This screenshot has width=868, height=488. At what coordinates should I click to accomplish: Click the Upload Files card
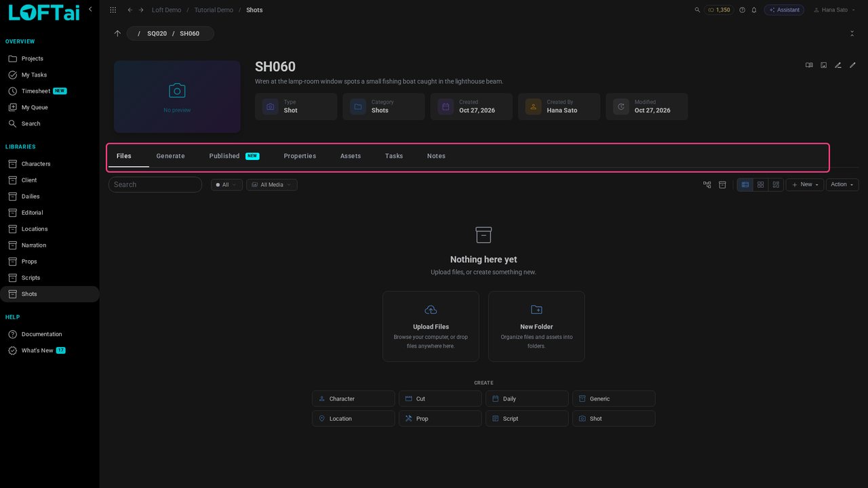tap(431, 327)
